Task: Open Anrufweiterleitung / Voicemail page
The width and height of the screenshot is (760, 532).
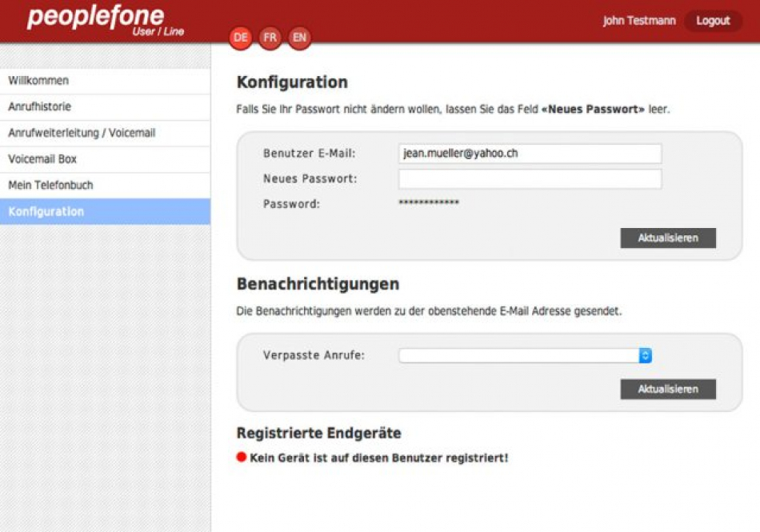Action: (x=105, y=134)
